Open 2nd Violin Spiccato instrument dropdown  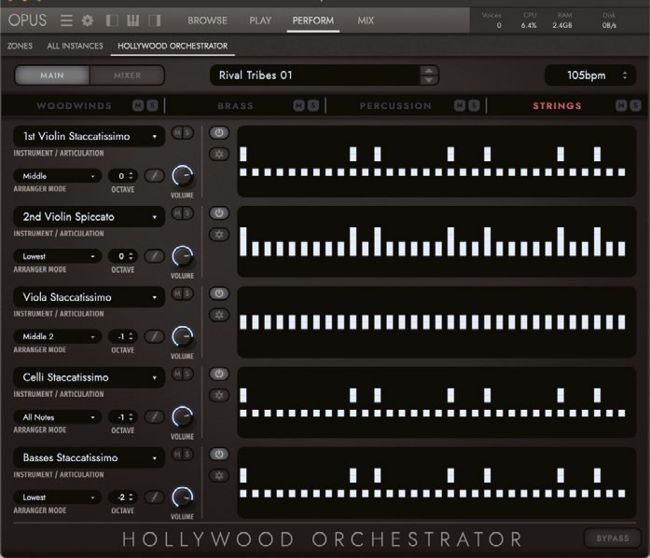[x=89, y=216]
